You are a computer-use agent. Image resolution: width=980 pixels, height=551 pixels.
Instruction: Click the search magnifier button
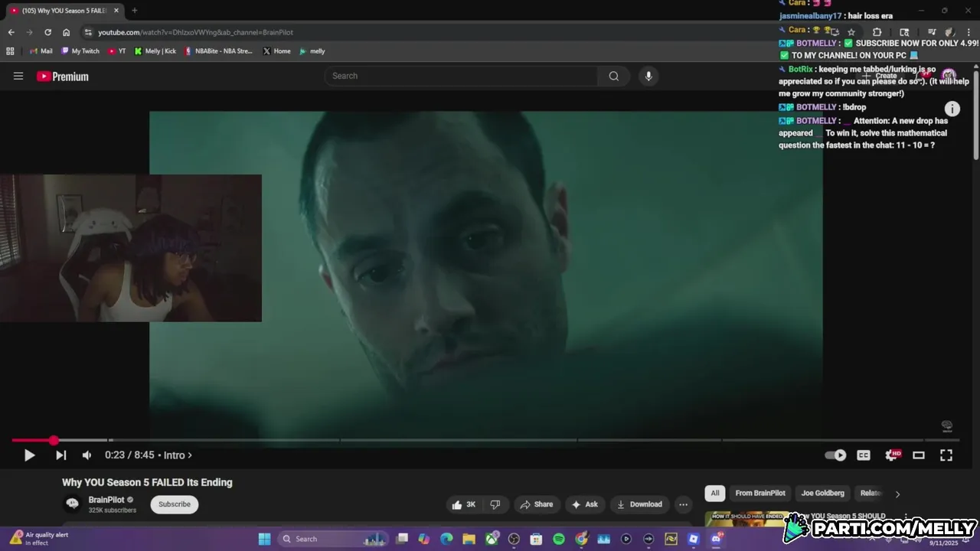point(614,76)
